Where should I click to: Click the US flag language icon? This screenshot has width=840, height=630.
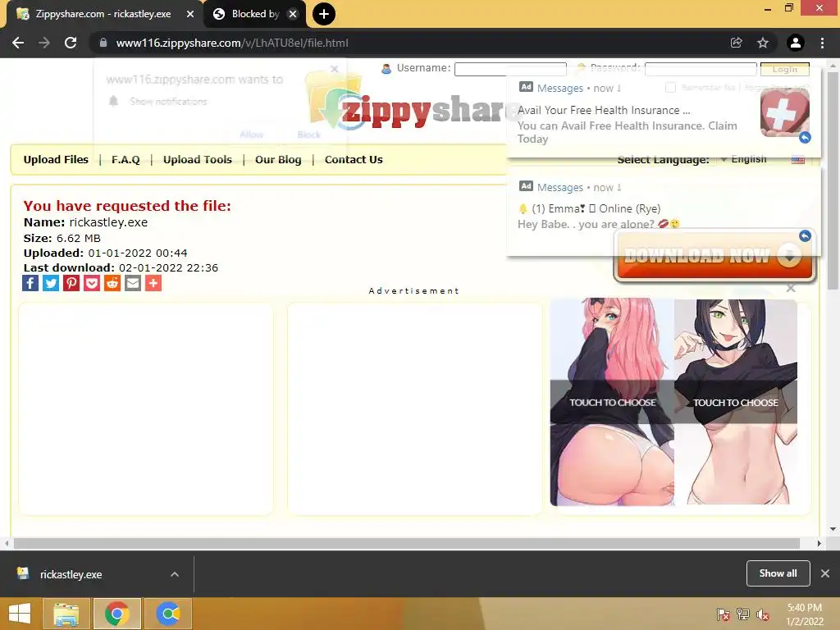(797, 160)
